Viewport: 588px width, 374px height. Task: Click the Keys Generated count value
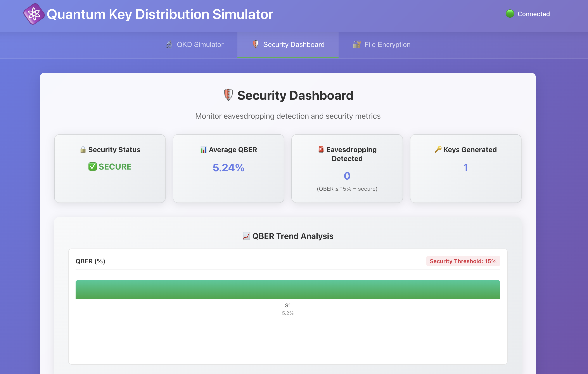click(465, 168)
